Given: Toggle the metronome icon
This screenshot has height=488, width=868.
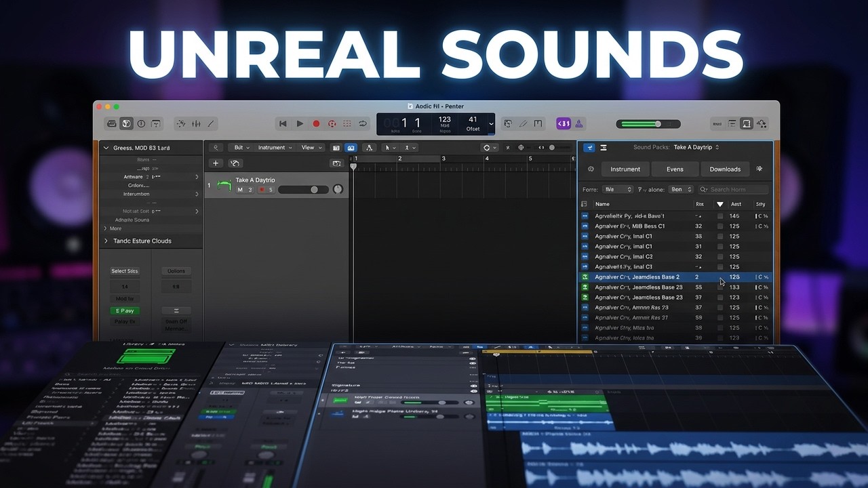Looking at the screenshot, I should (x=579, y=124).
